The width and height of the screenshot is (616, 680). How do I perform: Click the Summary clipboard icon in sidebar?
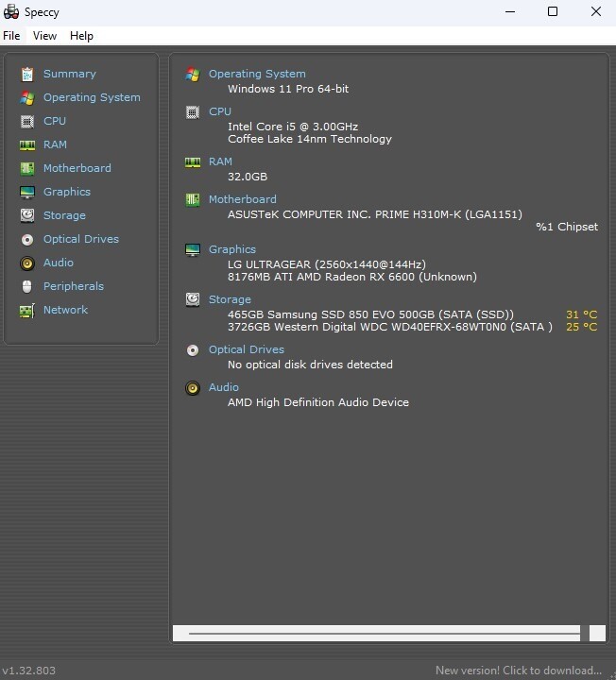pos(27,75)
